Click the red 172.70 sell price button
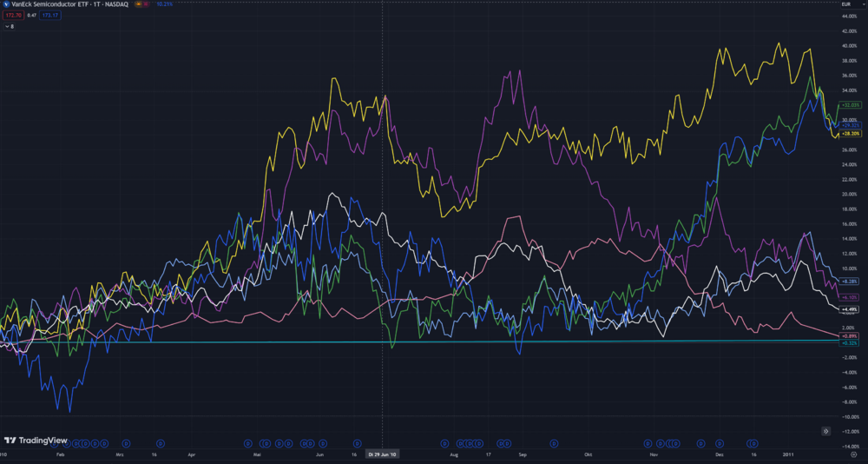 pos(15,16)
